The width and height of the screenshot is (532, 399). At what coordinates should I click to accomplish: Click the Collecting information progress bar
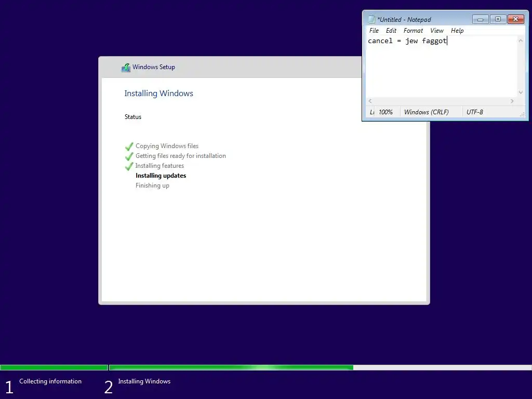[54, 367]
